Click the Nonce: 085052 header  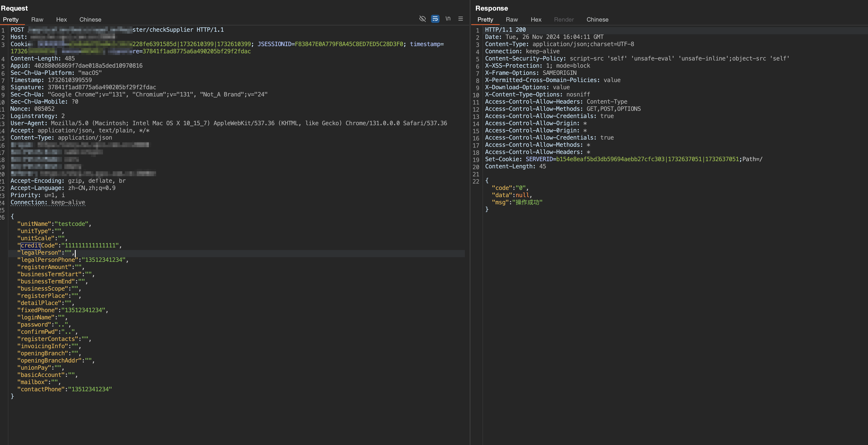pyautogui.click(x=33, y=109)
